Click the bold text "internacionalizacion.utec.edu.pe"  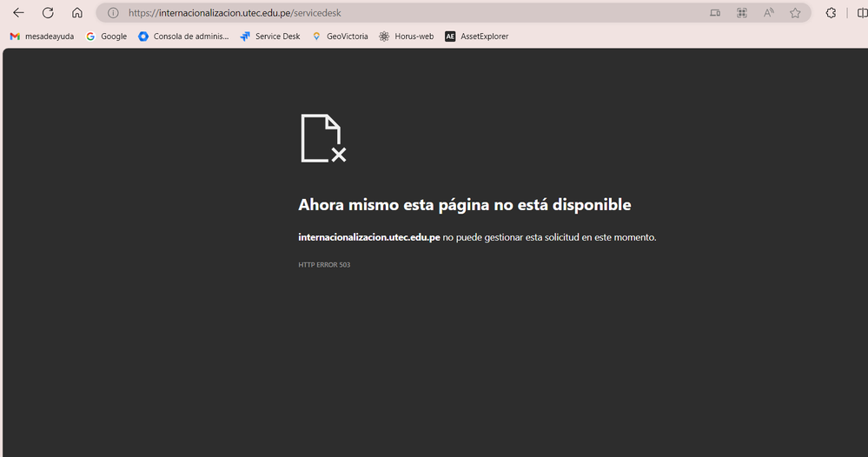click(x=369, y=237)
